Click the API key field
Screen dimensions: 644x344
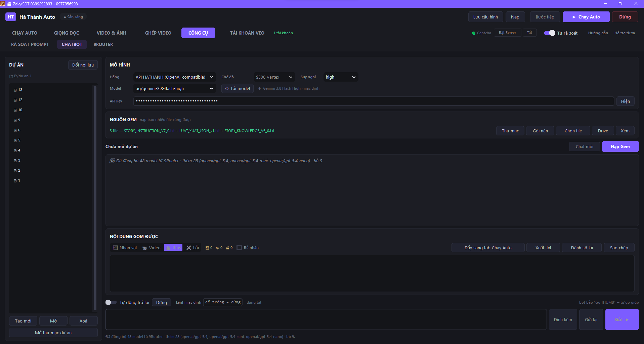click(x=374, y=101)
